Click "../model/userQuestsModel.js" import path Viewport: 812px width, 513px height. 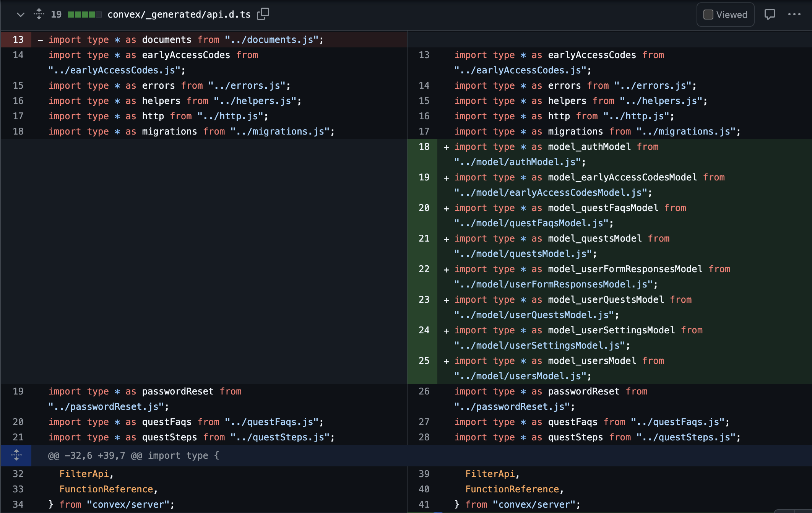click(534, 315)
